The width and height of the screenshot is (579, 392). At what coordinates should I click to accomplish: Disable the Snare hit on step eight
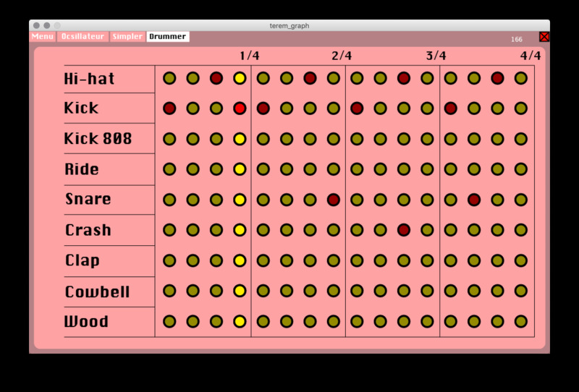pyautogui.click(x=333, y=200)
